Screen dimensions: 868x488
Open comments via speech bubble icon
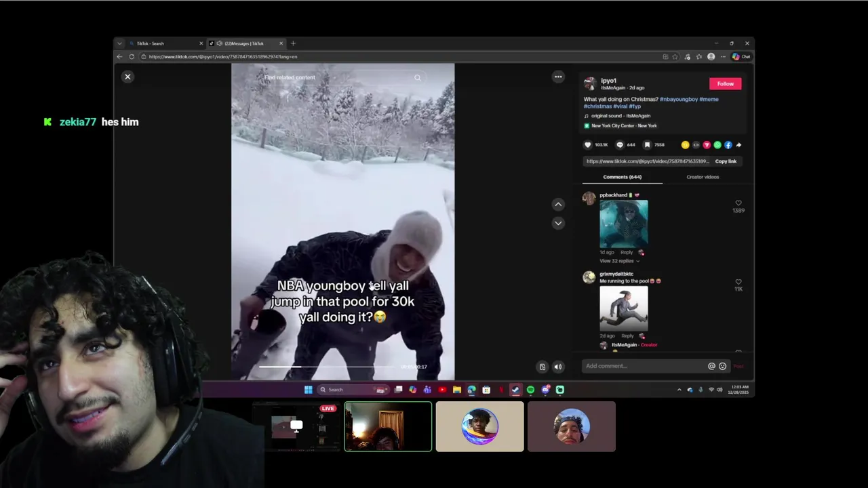tap(619, 144)
